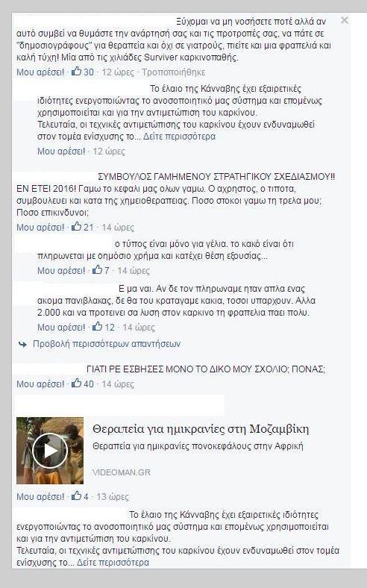The width and height of the screenshot is (367, 588).
Task: Click Μου αρέσει! under the ΓΙΑΤΙ ΡΕ ΕΣΒΗΣΕΣ comment
Action: tap(40, 384)
